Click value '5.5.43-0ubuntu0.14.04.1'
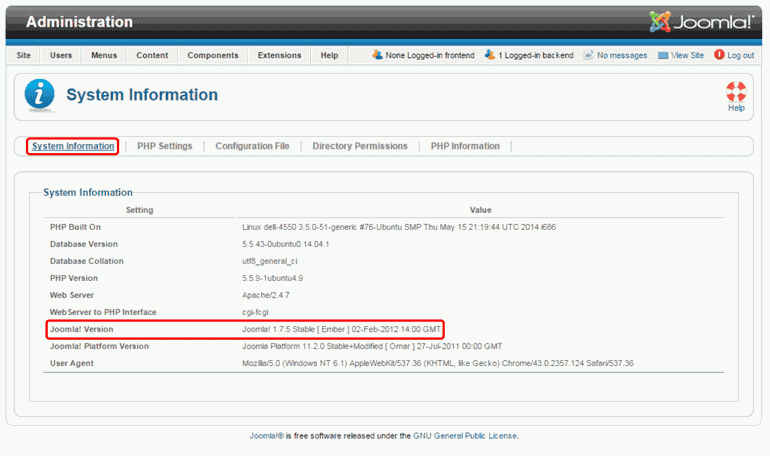This screenshot has width=770, height=456. coord(285,244)
